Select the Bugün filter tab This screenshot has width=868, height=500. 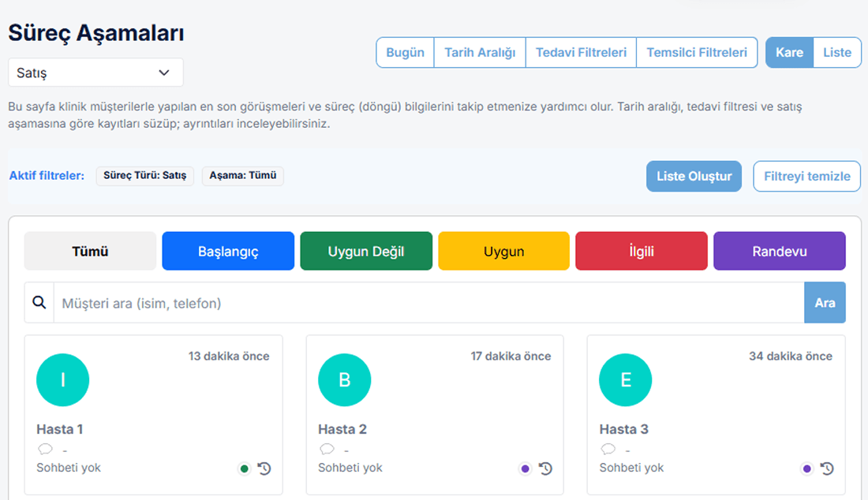tap(405, 52)
